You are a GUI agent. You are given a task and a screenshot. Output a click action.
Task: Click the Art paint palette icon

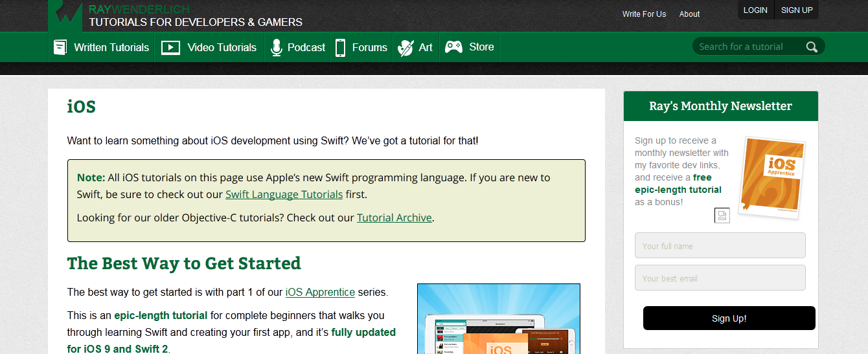click(x=405, y=47)
